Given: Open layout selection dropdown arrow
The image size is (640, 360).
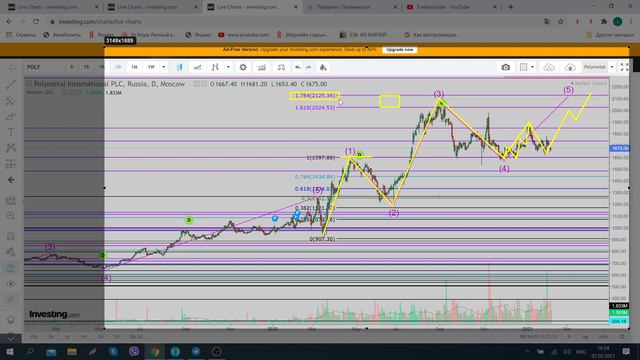Looking at the screenshot, I should click(x=532, y=67).
